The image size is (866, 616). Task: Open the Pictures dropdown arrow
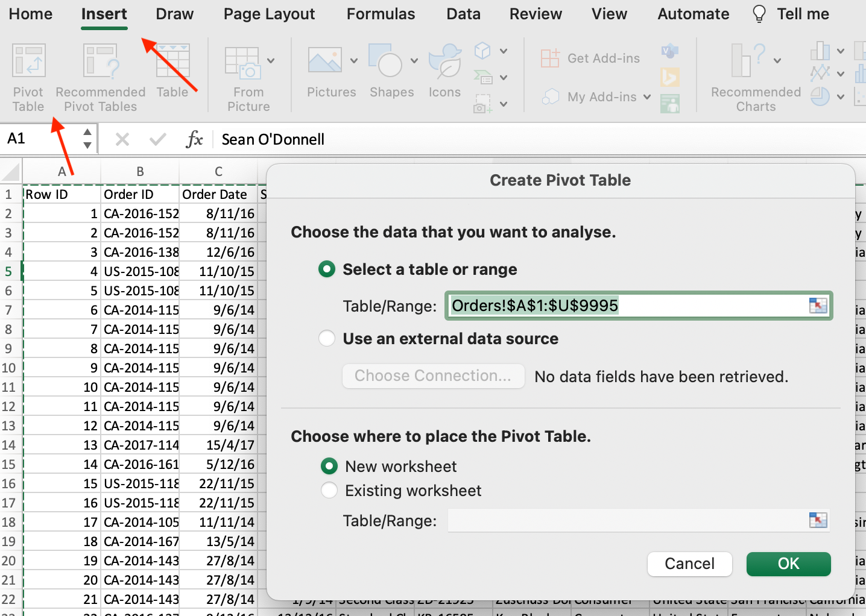354,60
